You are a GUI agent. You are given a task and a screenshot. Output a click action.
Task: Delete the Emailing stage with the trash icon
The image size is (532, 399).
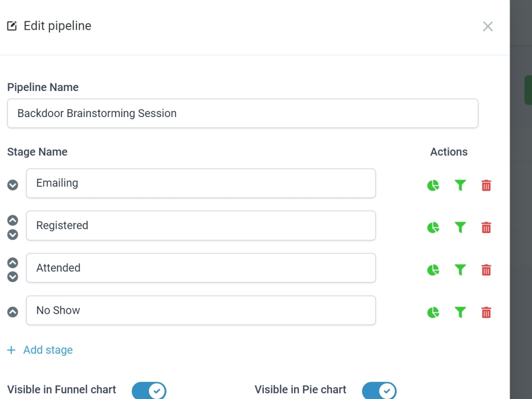point(486,185)
